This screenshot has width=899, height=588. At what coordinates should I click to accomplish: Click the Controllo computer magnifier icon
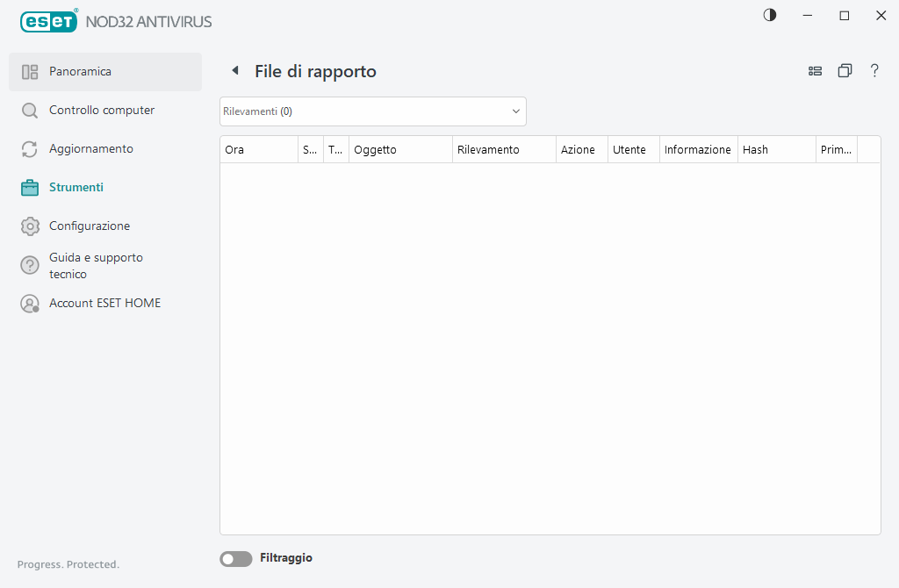point(30,111)
